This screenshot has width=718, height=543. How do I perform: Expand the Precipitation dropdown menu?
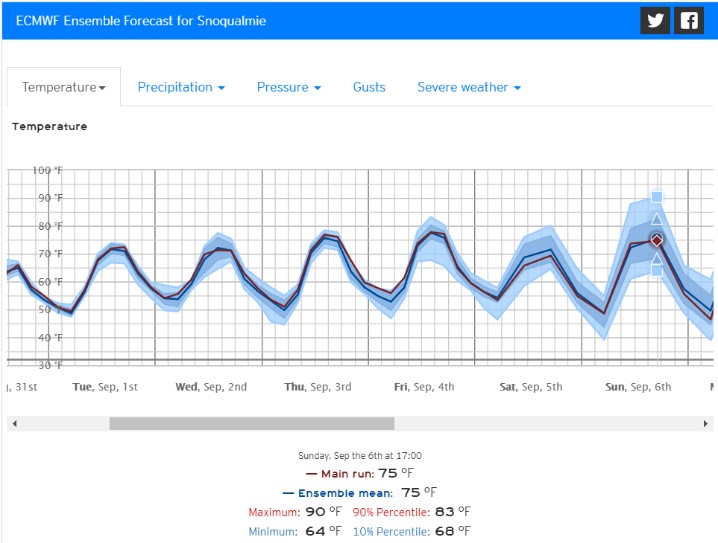coord(181,87)
